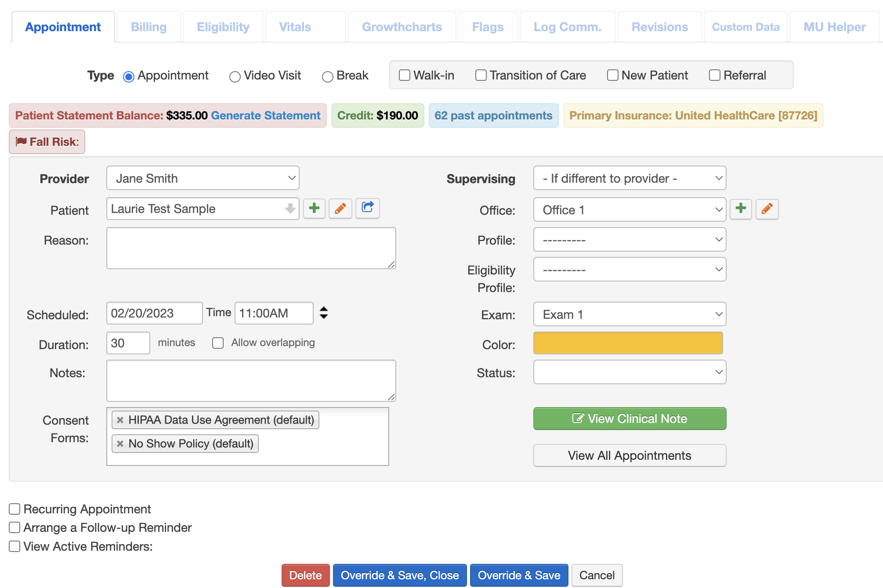Check the Walk-in checkbox
Screen dimensions: 883x588
coord(404,75)
